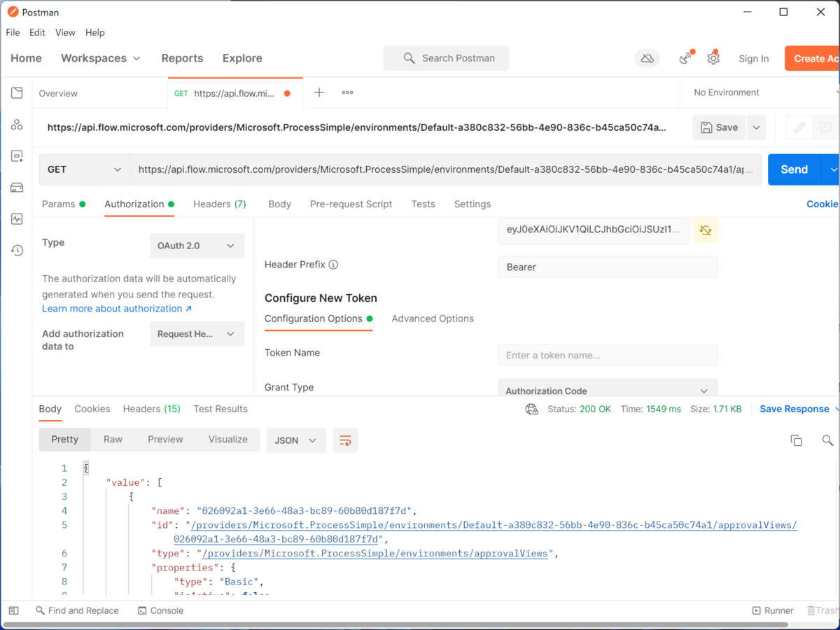The height and width of the screenshot is (630, 840).
Task: Open the Pre-request Script tab
Action: (x=351, y=204)
